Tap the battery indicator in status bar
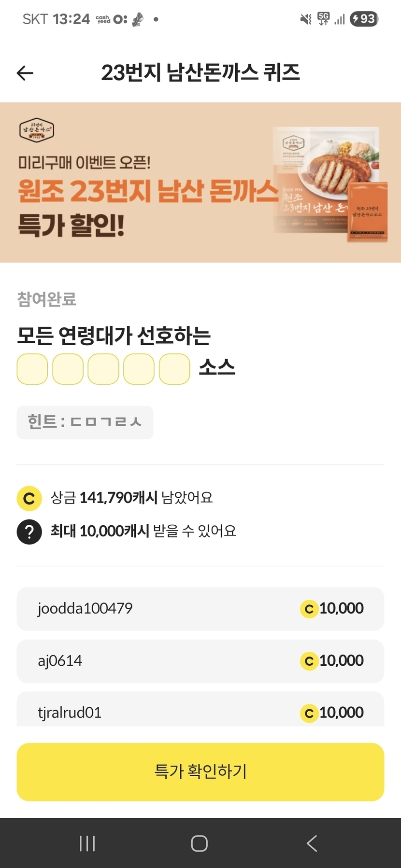This screenshot has height=868, width=401. (x=364, y=19)
